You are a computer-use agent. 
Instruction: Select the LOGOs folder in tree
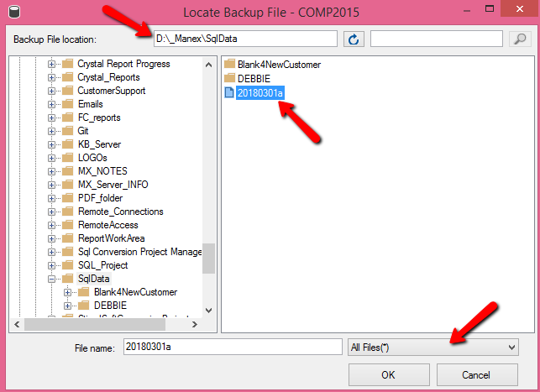point(92,158)
